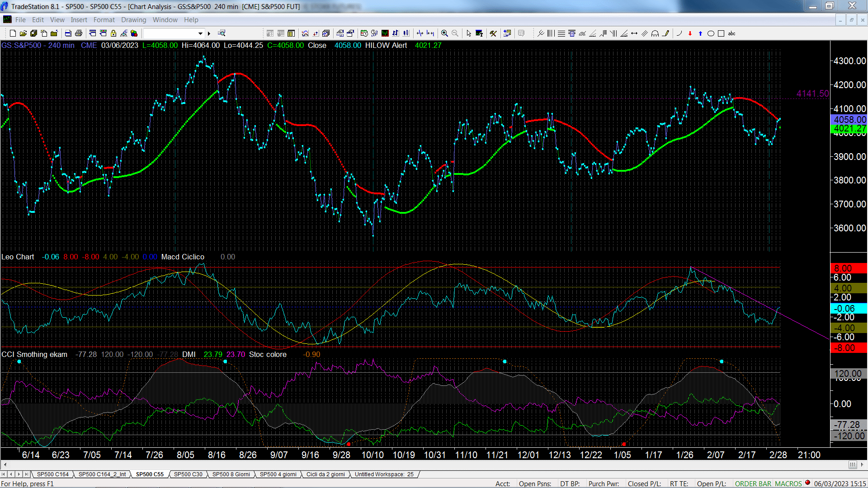Click the horizontal scrollbar right arrow
This screenshot has height=488, width=868.
point(863,465)
